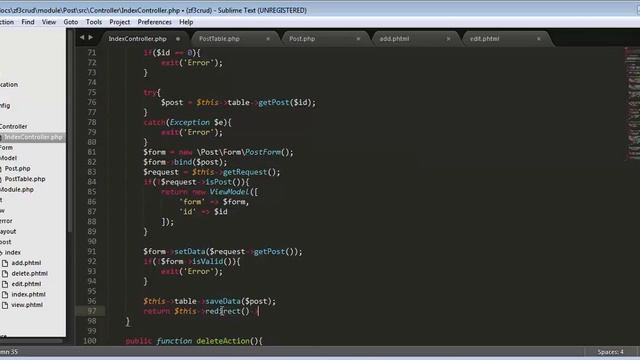
Task: Open Spaces: 4 indentation setting
Action: [x=610, y=352]
